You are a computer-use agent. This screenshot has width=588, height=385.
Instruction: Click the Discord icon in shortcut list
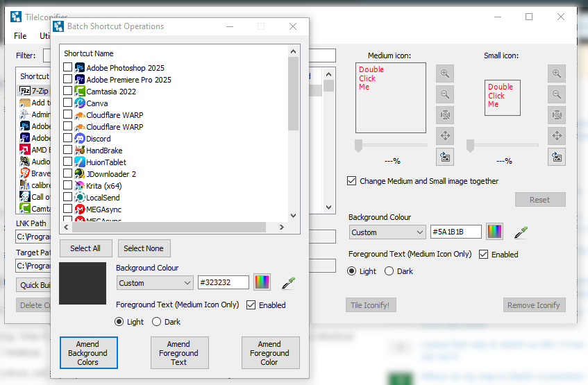tap(80, 139)
